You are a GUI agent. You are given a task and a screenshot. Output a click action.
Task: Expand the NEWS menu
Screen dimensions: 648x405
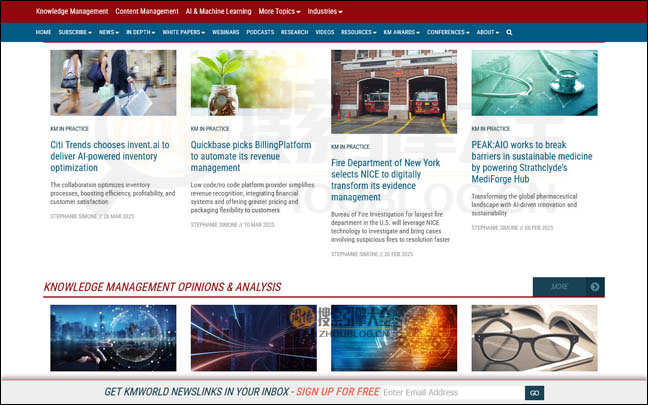109,32
